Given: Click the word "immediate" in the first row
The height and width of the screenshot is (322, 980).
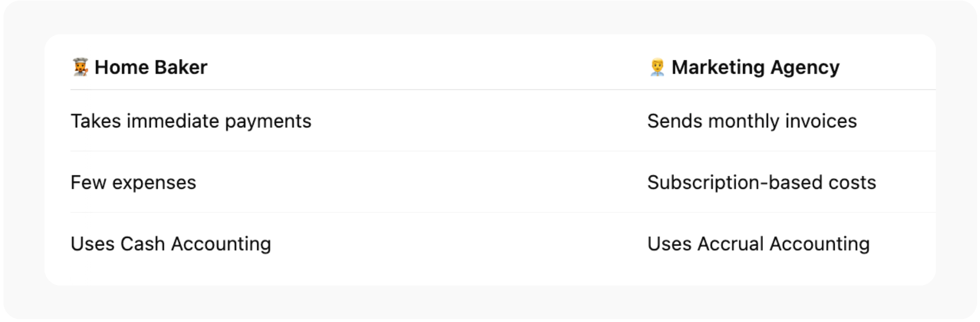Looking at the screenshot, I should 173,121.
